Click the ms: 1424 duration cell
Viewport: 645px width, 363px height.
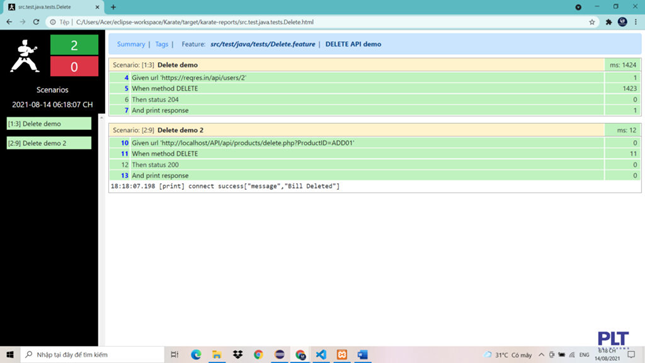(623, 65)
